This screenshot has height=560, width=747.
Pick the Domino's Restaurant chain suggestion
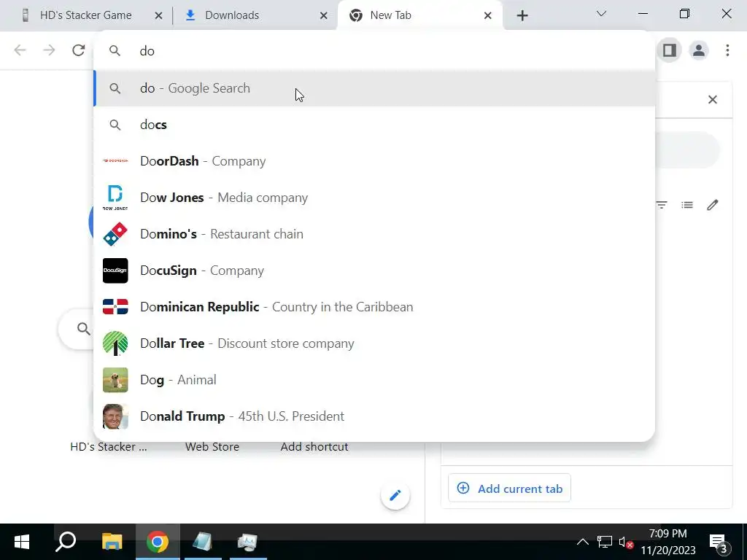374,234
